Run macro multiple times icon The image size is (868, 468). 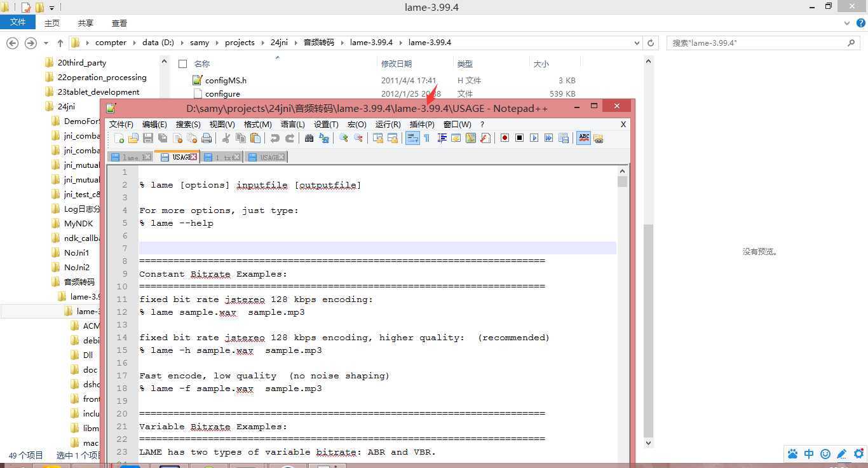(x=548, y=138)
